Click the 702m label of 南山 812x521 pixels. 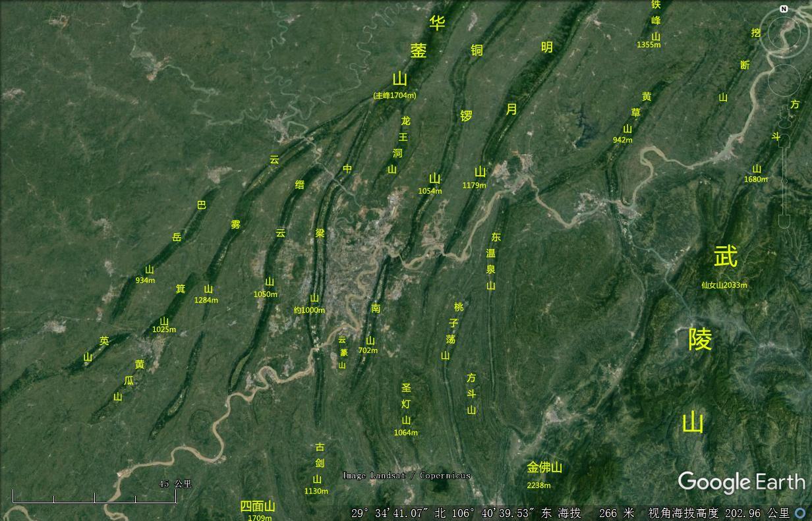[368, 350]
